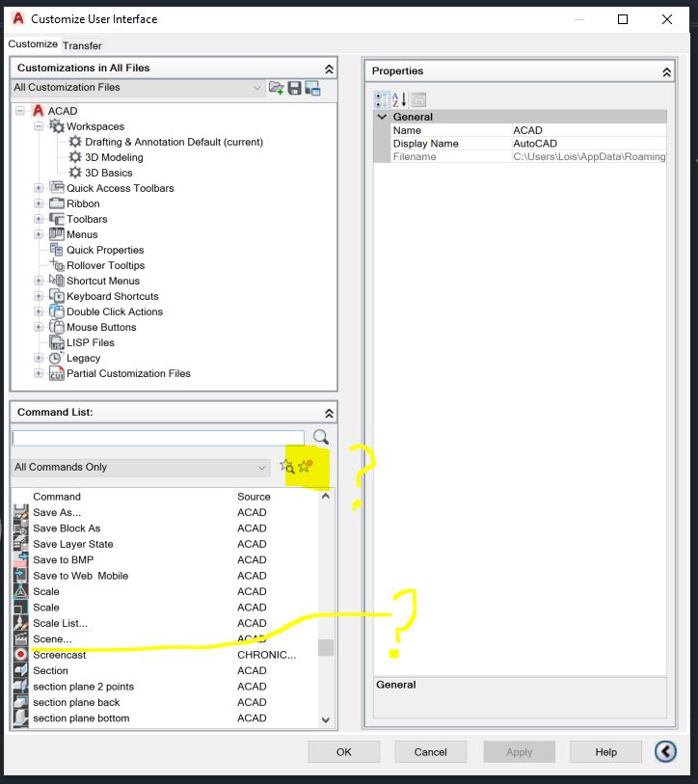
Task: Click the Cancel button
Action: pos(431,752)
